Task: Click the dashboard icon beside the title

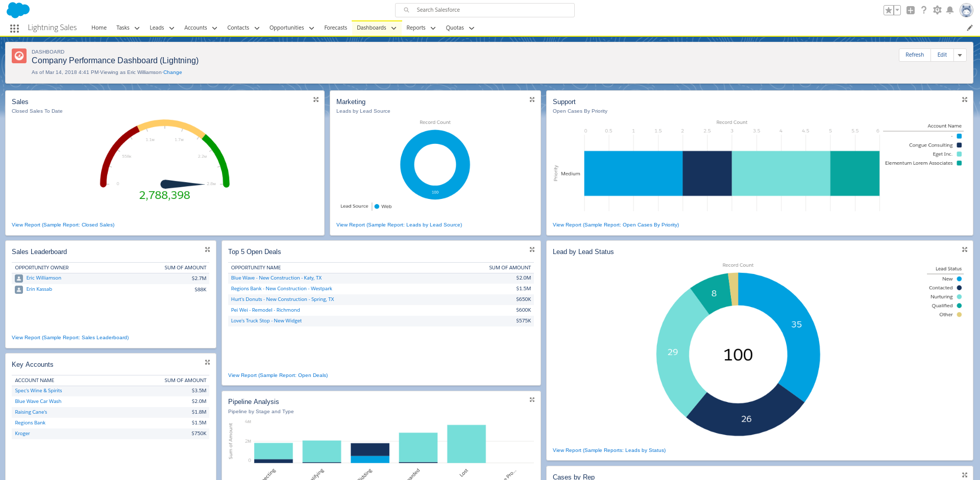Action: [x=19, y=56]
